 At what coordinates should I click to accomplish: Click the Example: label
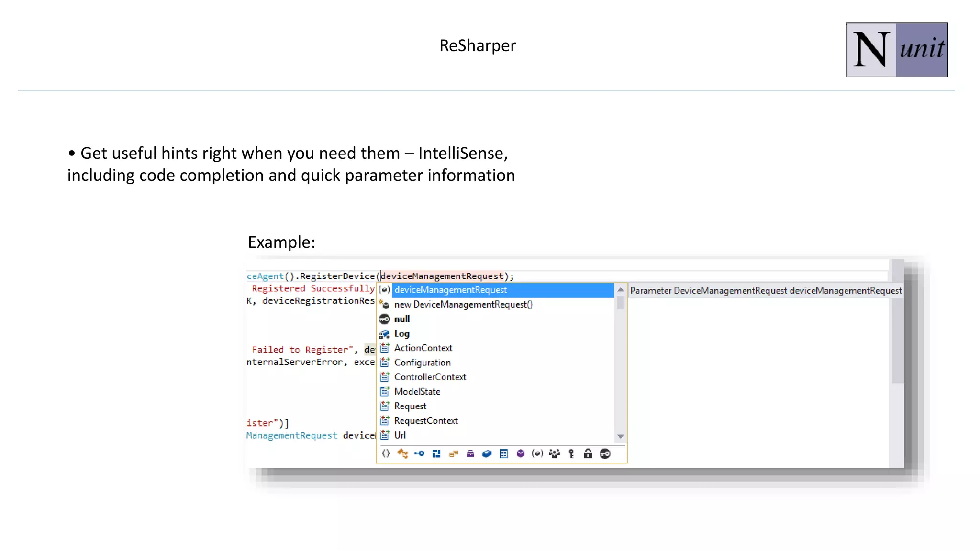(x=281, y=242)
